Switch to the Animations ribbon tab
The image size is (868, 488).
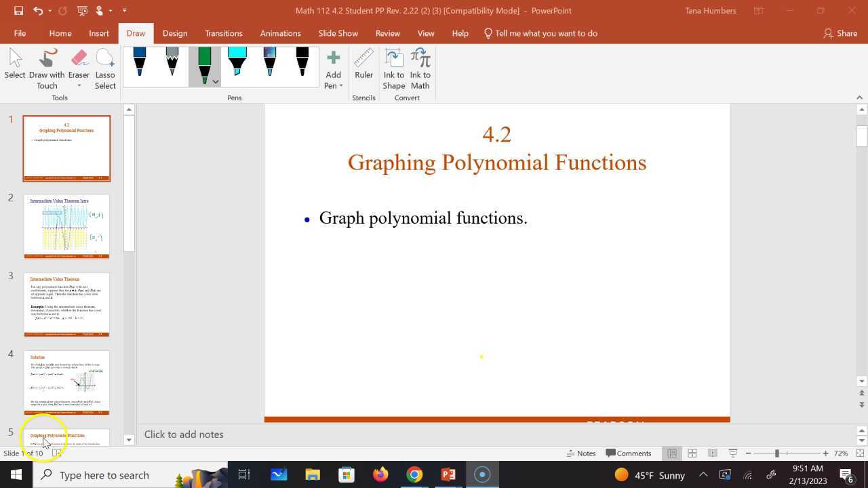pos(280,33)
